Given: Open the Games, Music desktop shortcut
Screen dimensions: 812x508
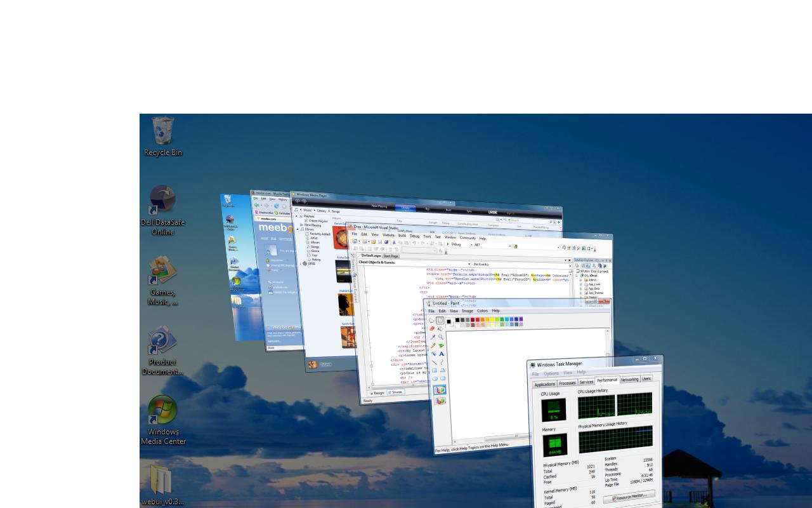Looking at the screenshot, I should 162,280.
